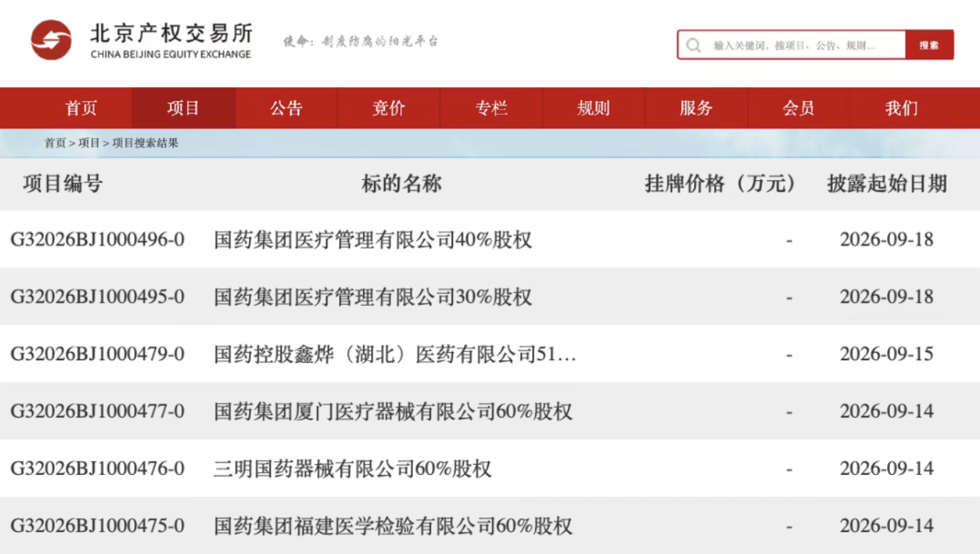This screenshot has height=554, width=980.
Task: Select project number G32026BJ1000496-0
Action: 97,240
